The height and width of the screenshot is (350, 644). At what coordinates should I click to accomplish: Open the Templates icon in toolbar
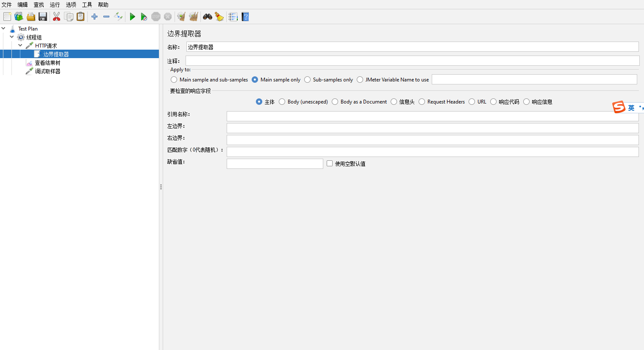point(19,17)
